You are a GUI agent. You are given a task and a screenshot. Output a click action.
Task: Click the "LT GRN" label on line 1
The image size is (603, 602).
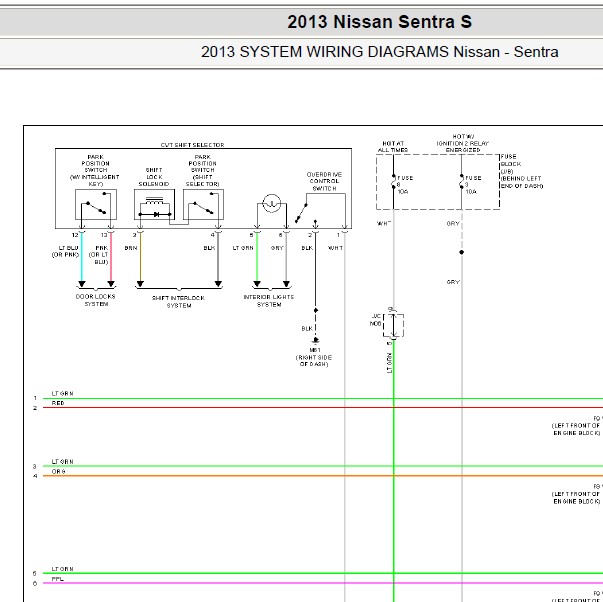click(62, 394)
